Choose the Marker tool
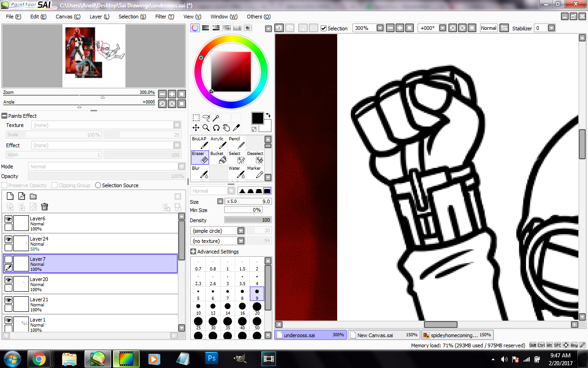 click(255, 172)
